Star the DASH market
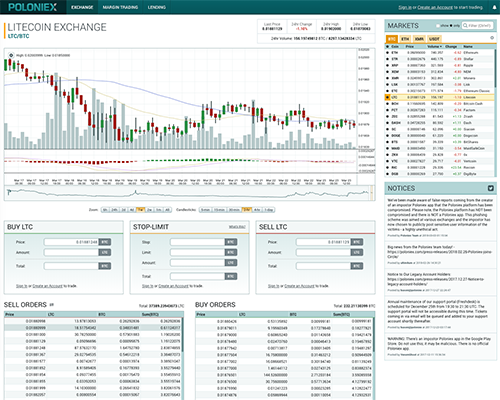 pyautogui.click(x=387, y=123)
